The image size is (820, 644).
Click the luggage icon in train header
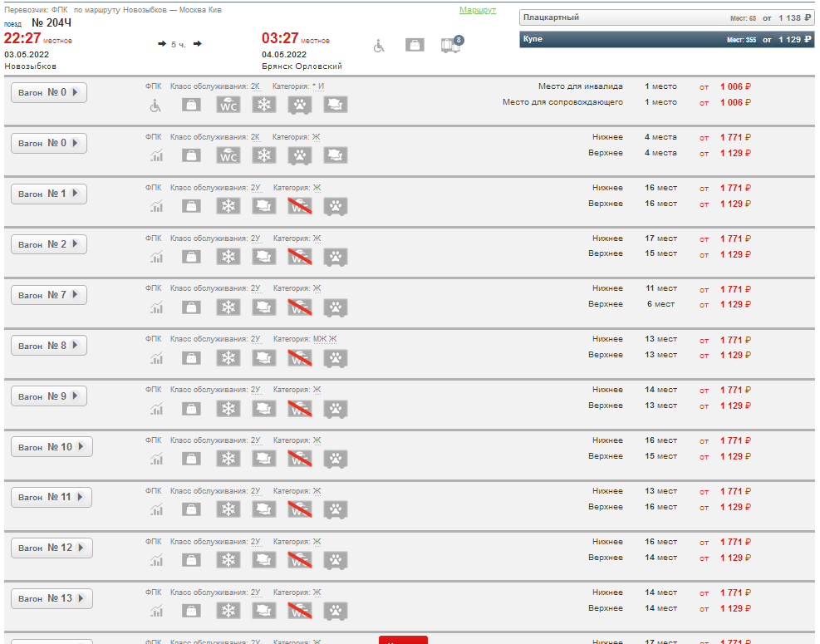(415, 46)
